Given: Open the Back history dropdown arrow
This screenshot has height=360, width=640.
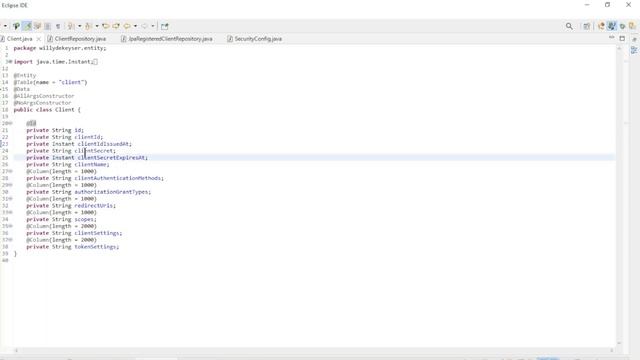Looking at the screenshot, I should click(135, 26).
